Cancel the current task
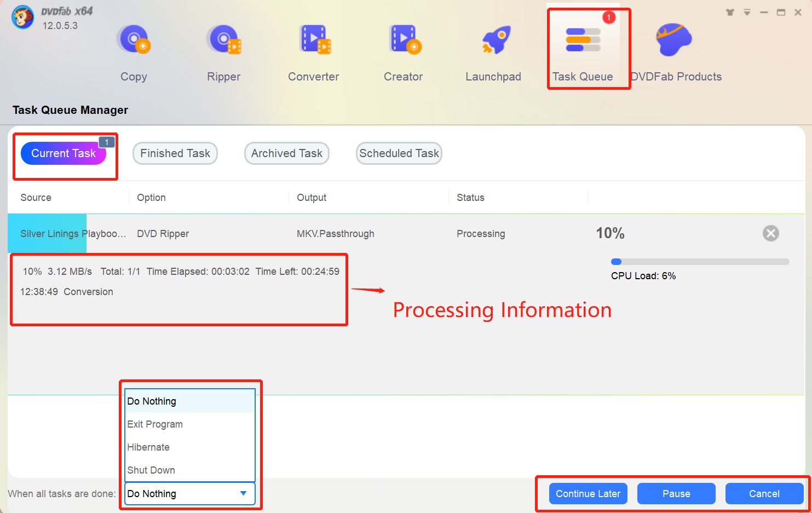This screenshot has height=513, width=812. 764,494
